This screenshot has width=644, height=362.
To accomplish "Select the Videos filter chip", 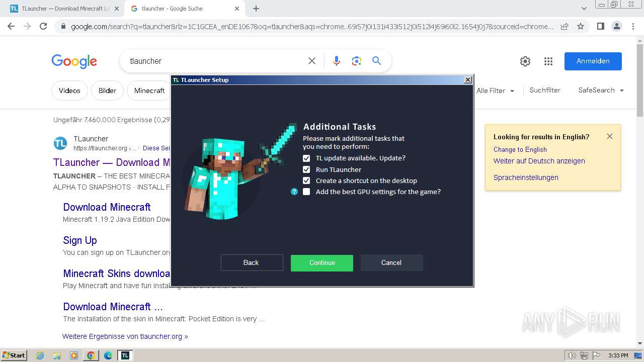I will (69, 90).
